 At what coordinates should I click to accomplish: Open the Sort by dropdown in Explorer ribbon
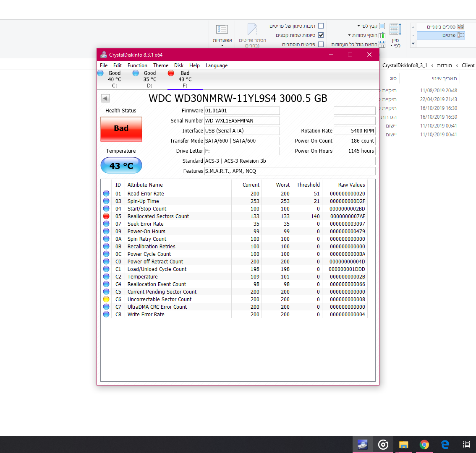coord(395,36)
